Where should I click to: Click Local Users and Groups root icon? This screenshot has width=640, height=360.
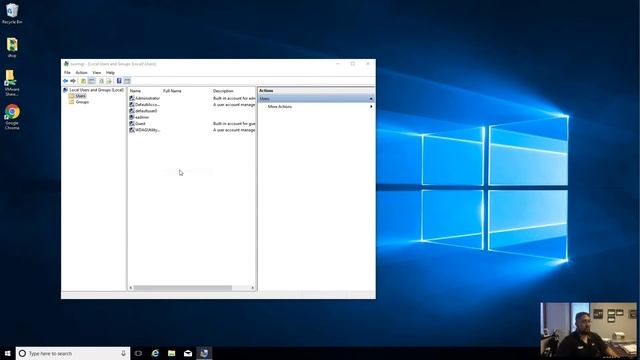pos(65,90)
